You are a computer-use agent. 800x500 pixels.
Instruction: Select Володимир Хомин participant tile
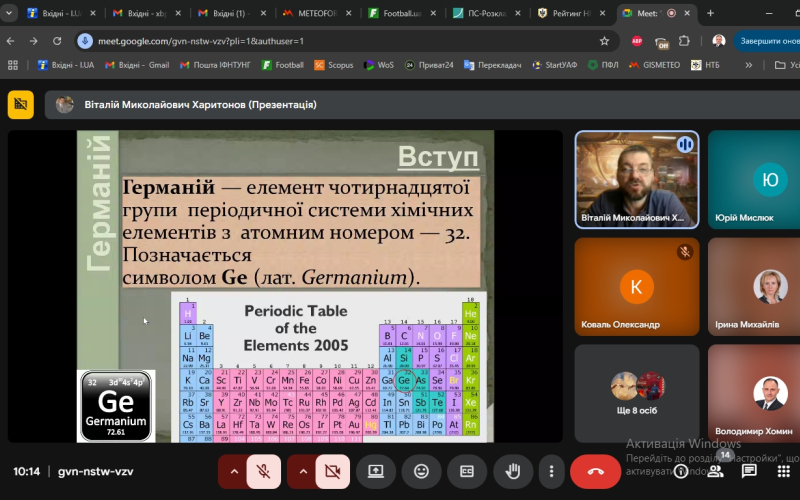[x=754, y=393]
